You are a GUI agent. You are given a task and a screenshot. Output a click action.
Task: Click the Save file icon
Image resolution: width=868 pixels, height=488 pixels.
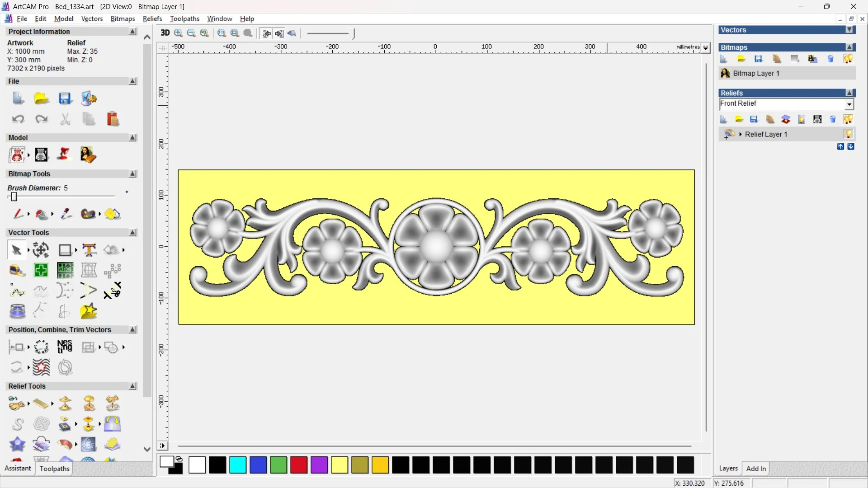65,99
